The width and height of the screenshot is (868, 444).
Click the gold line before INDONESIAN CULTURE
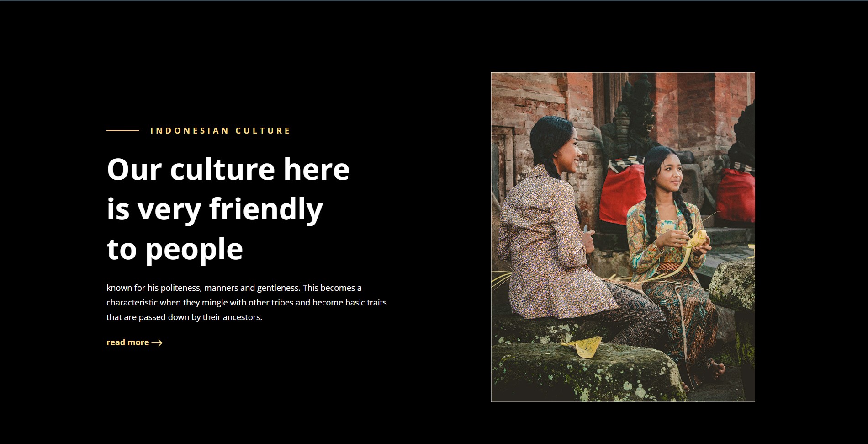[x=123, y=130]
